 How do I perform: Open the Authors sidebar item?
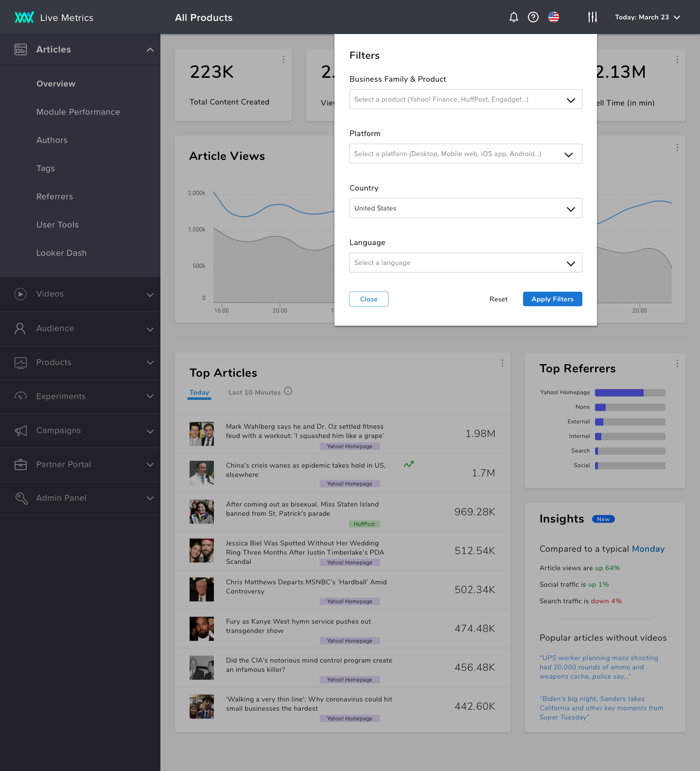pos(52,140)
